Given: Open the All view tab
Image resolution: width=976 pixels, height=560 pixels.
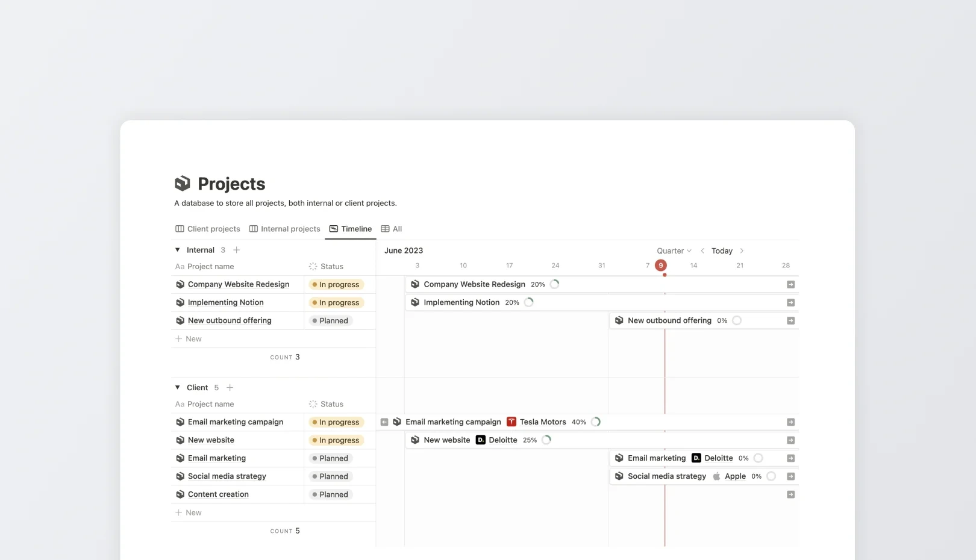Looking at the screenshot, I should click(392, 229).
